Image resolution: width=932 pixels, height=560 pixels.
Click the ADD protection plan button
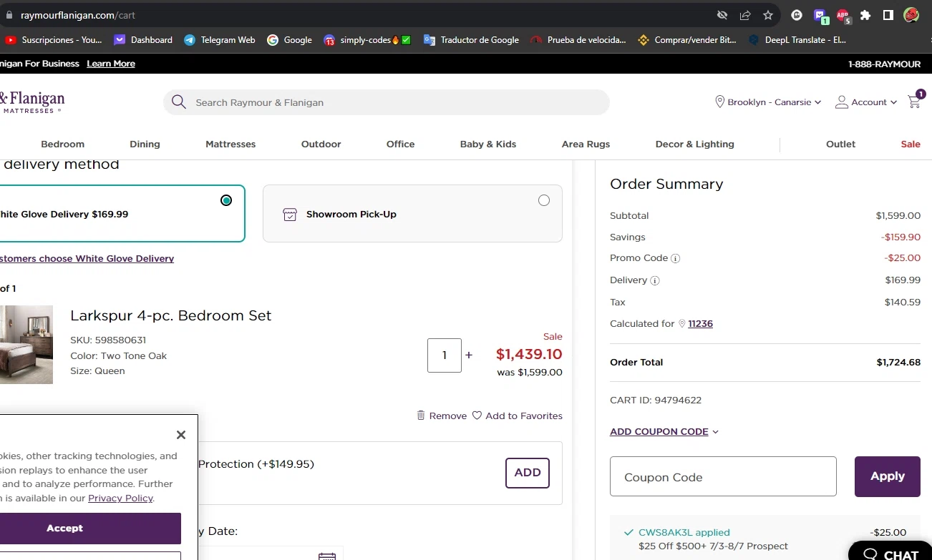point(528,473)
